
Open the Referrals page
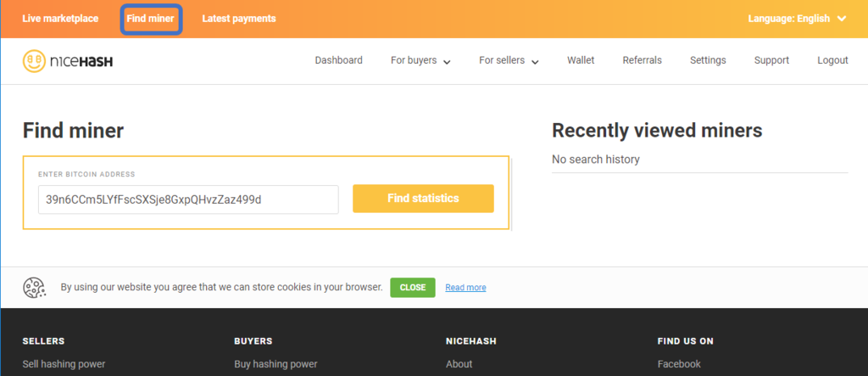643,60
